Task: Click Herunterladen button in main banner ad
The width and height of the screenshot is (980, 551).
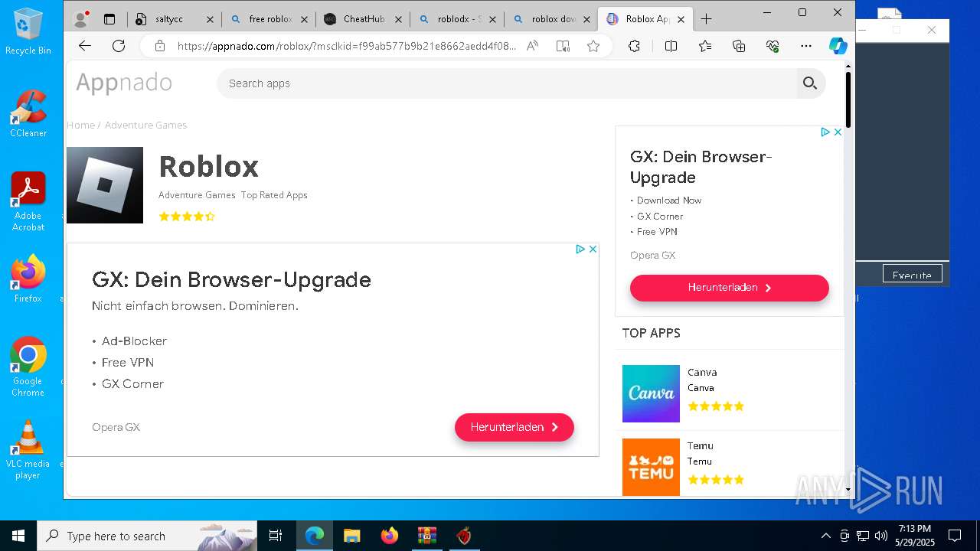Action: pyautogui.click(x=514, y=427)
